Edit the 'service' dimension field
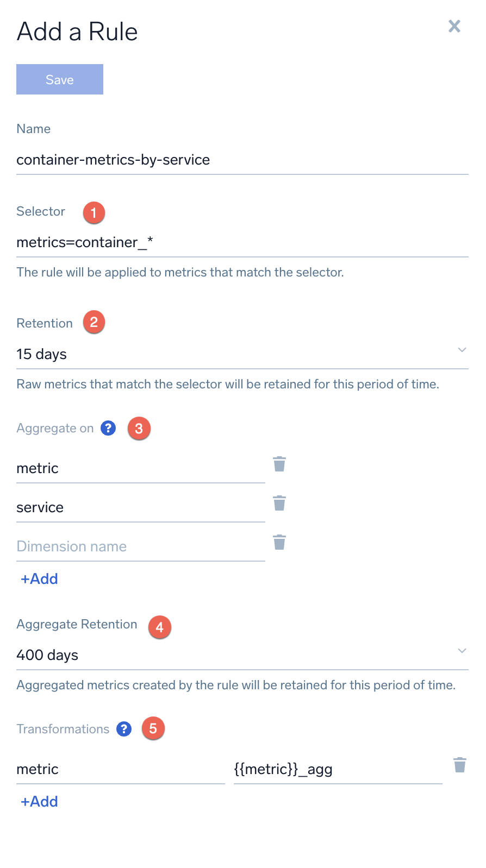The height and width of the screenshot is (868, 486). tap(140, 507)
